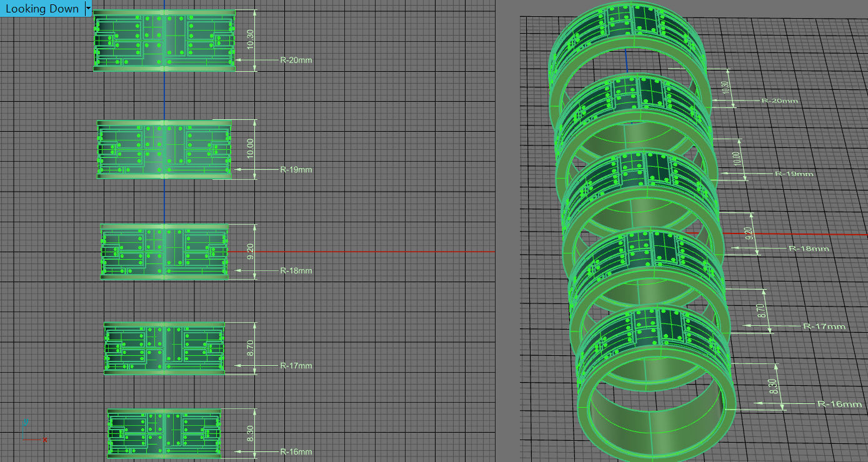Click the 8.30 dimension in the top view
The image size is (868, 462).
click(251, 431)
